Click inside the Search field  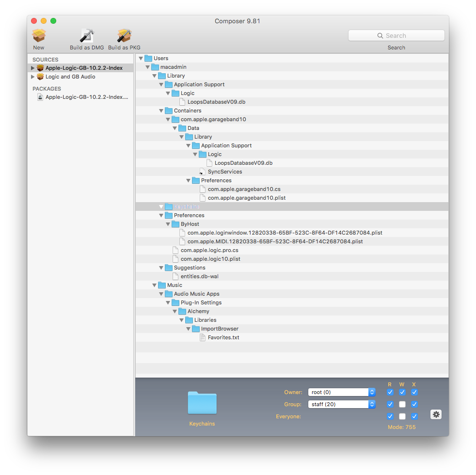(x=396, y=35)
